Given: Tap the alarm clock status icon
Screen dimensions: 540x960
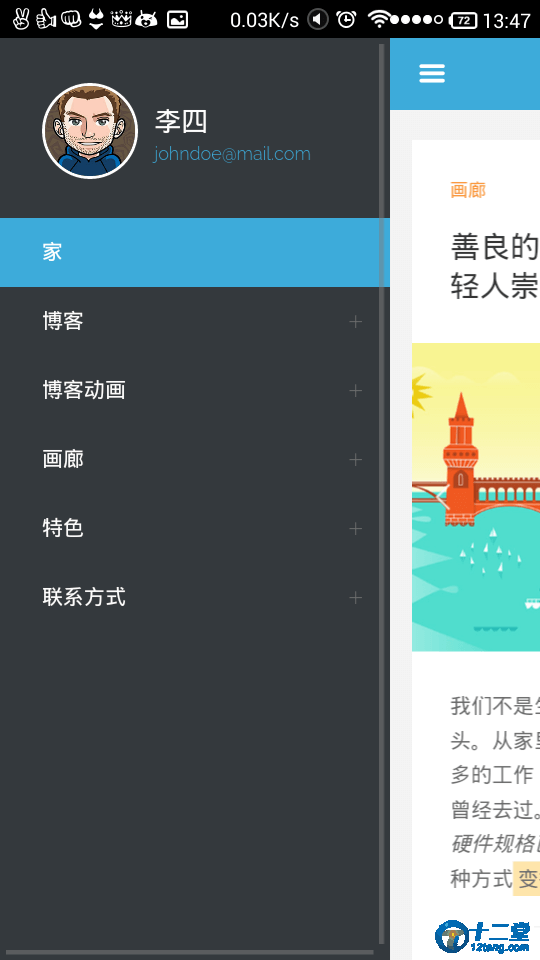Looking at the screenshot, I should [x=347, y=20].
